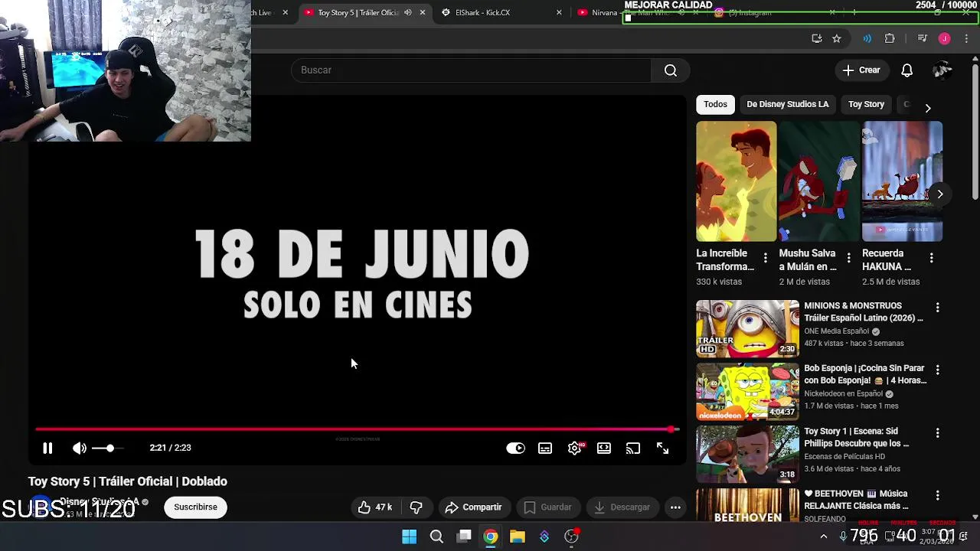
Task: Install the page as app icon
Action: [816, 38]
